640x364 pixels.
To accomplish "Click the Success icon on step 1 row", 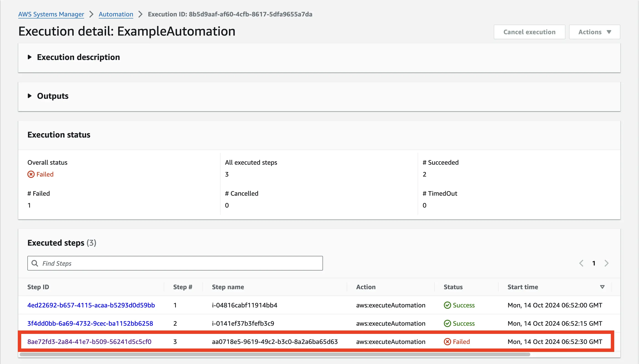I will coord(447,305).
